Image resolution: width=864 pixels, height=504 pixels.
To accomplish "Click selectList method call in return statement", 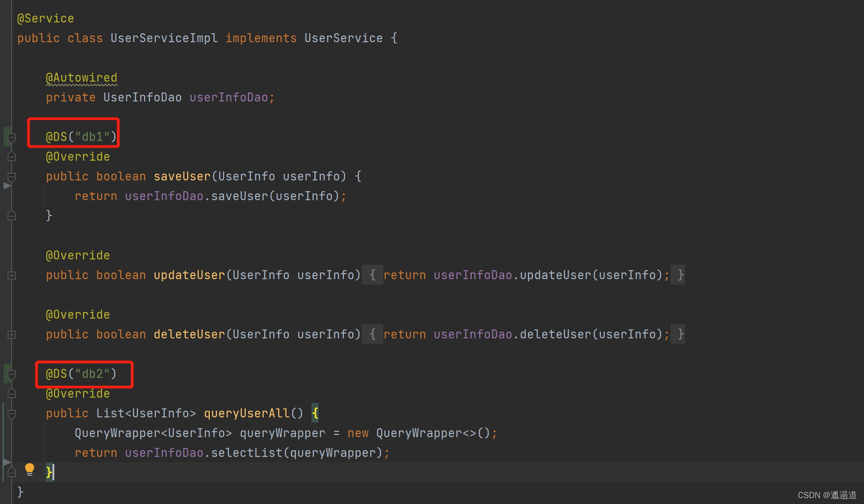I will tap(246, 453).
